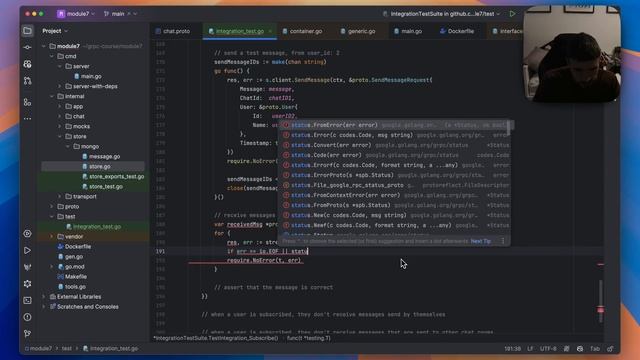The width and height of the screenshot is (640, 360).
Task: Choose status.Errorf suggestion
Action: 394,165
